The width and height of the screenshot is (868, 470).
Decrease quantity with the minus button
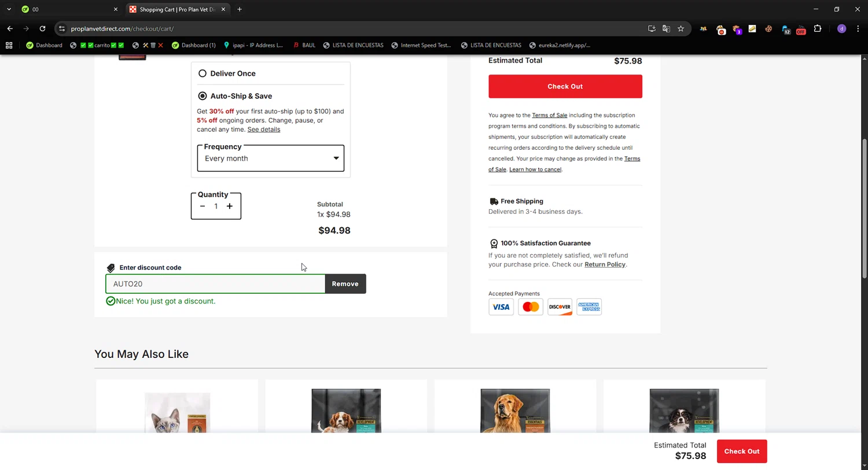click(x=203, y=206)
